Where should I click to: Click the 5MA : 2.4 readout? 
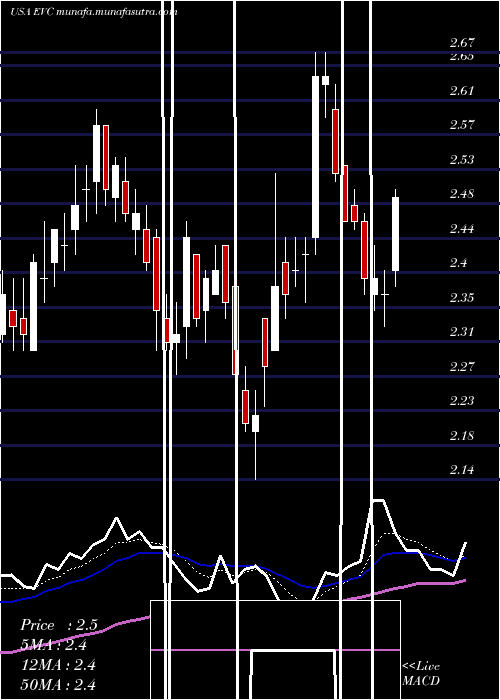click(x=53, y=645)
